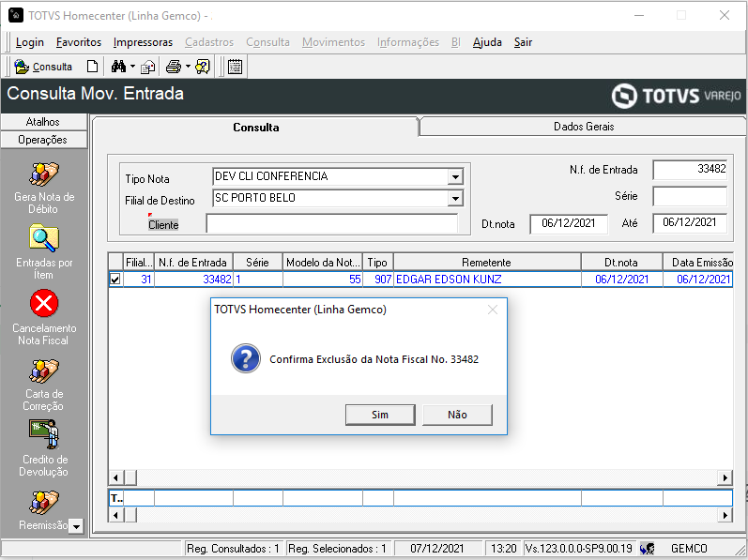Click the new blank document icon
The width and height of the screenshot is (748, 560).
[92, 67]
